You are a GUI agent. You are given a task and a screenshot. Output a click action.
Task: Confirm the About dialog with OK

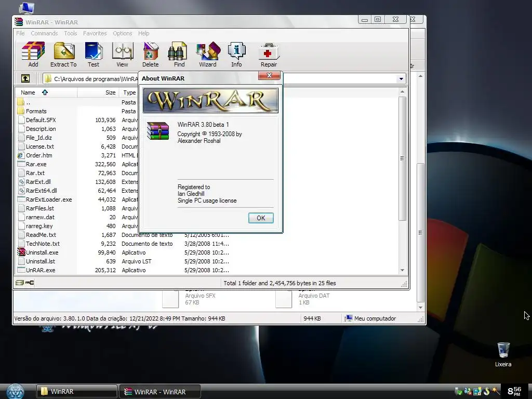coord(261,218)
